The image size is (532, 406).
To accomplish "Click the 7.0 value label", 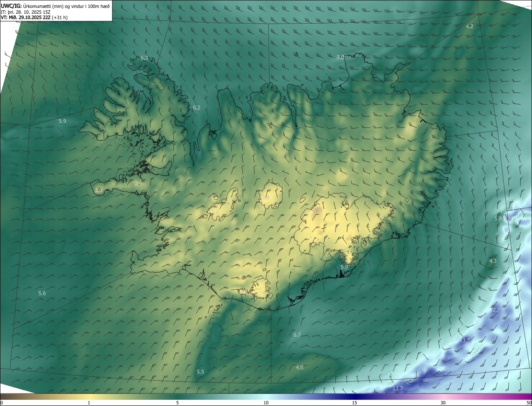I will (340, 57).
